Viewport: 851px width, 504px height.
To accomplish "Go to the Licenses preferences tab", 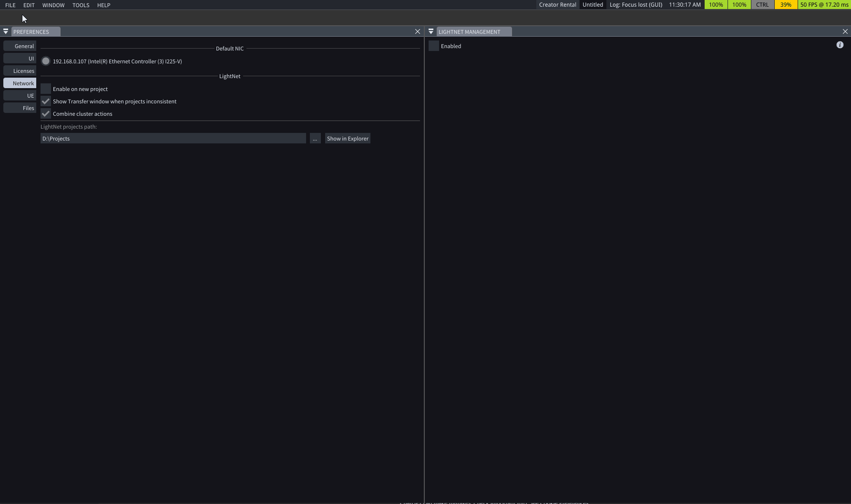I will [x=20, y=71].
